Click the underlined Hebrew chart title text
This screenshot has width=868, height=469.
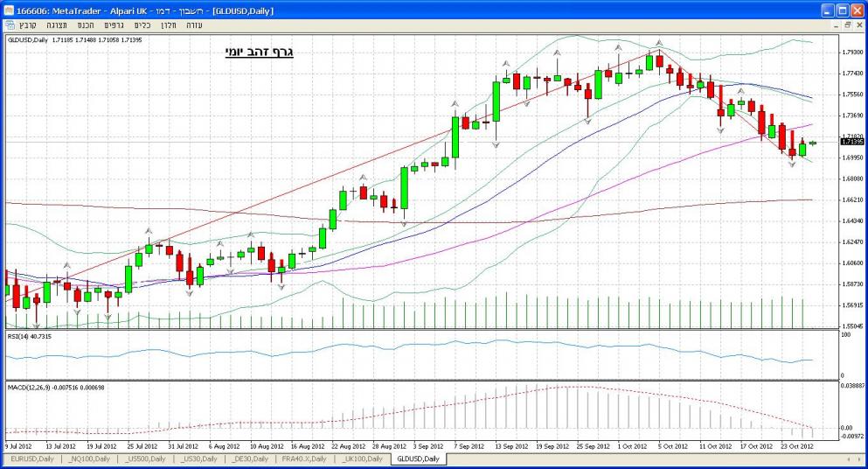[259, 52]
